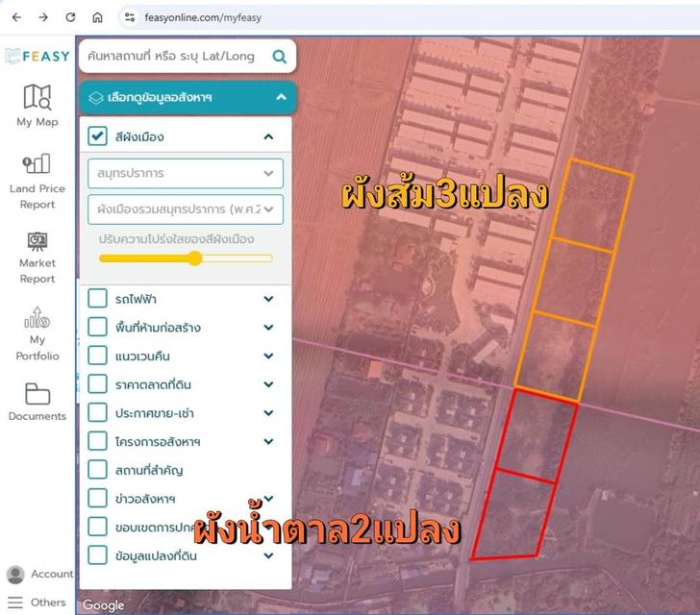Expand the ประกาศขาย-เช่า chevron
This screenshot has width=700, height=615.
click(x=268, y=413)
